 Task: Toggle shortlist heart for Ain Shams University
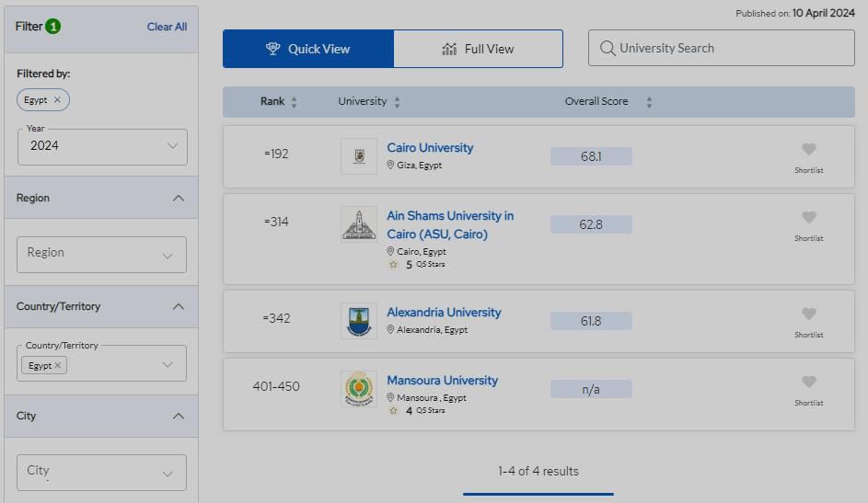(808, 218)
